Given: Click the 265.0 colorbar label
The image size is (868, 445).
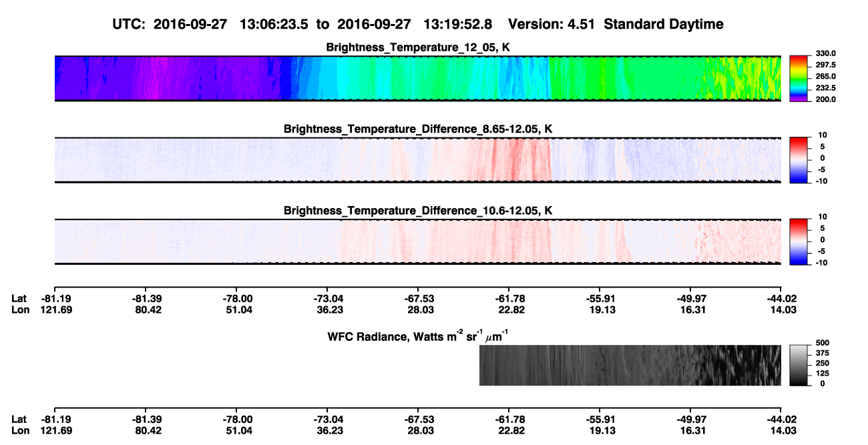Looking at the screenshot, I should point(825,76).
